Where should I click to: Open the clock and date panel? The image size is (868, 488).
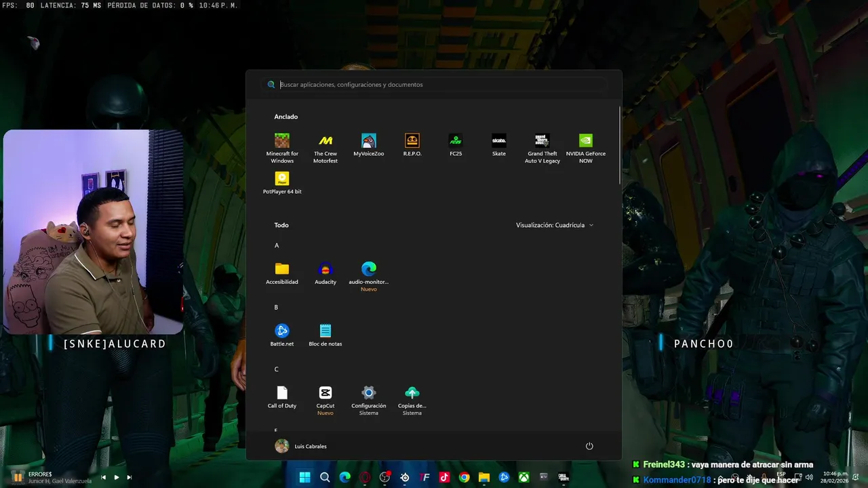coord(835,477)
